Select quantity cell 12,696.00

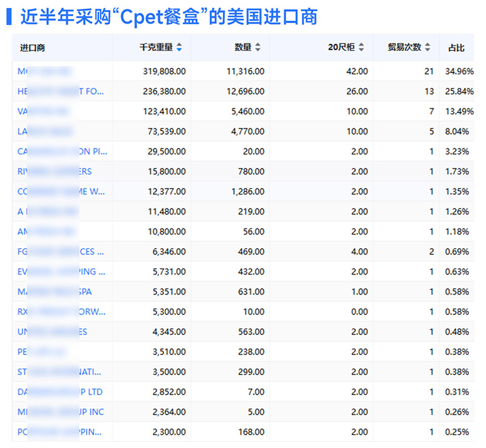(x=245, y=91)
